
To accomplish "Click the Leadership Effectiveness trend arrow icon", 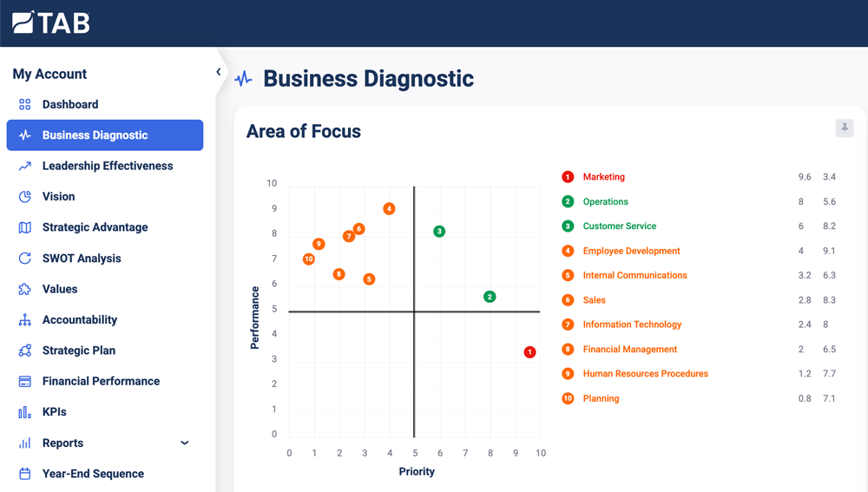I will click(x=25, y=166).
